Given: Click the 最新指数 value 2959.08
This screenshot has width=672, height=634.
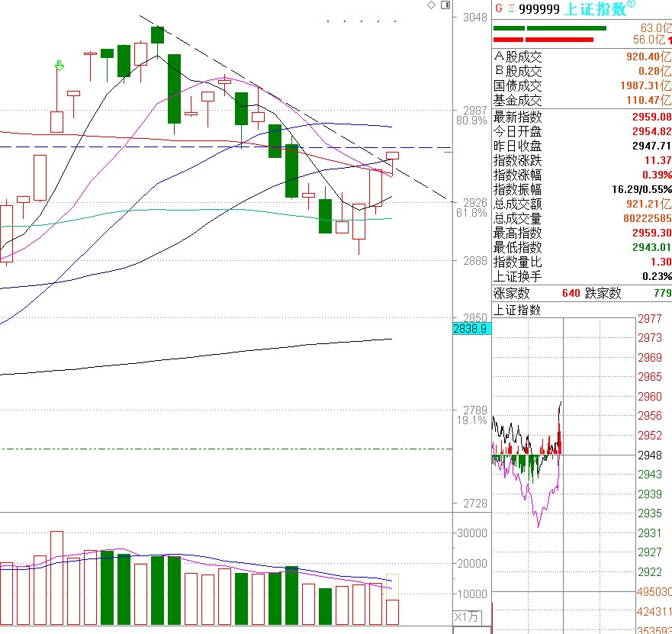Looking at the screenshot, I should pos(651,117).
